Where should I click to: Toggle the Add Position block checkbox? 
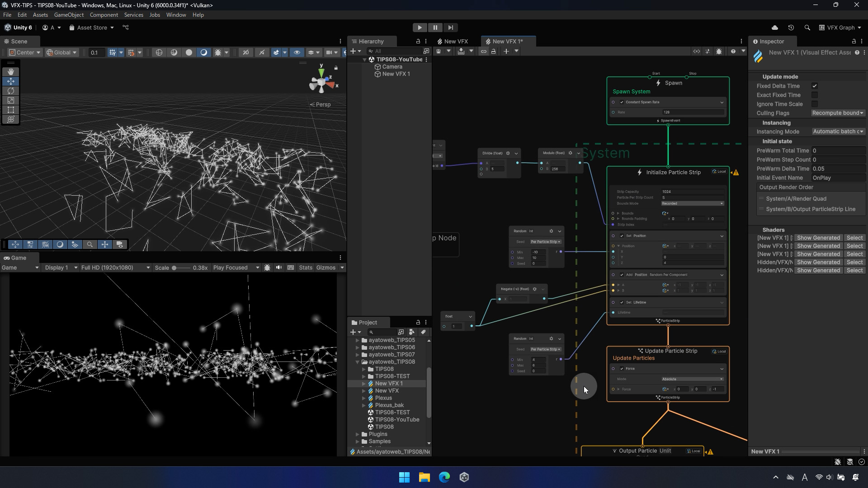[622, 275]
